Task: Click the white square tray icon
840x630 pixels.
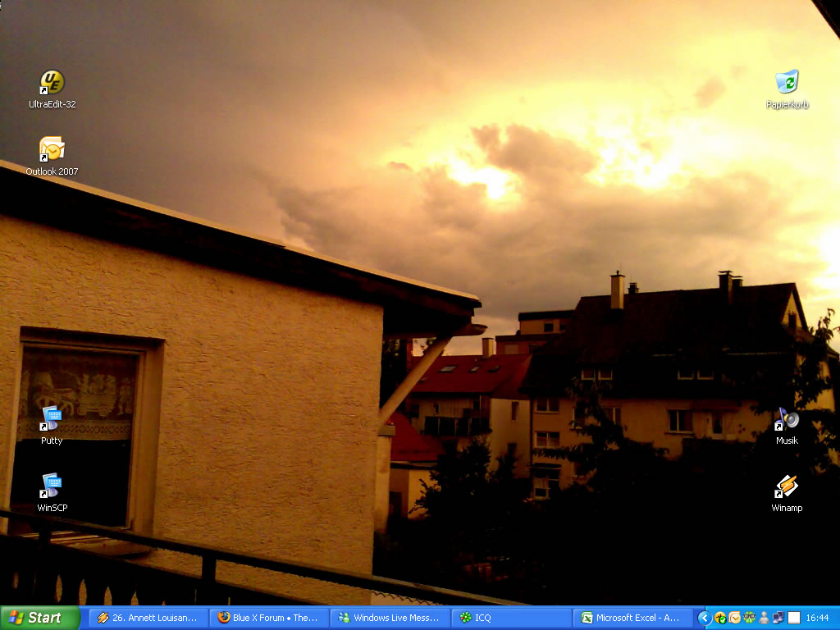Action: coord(793,618)
